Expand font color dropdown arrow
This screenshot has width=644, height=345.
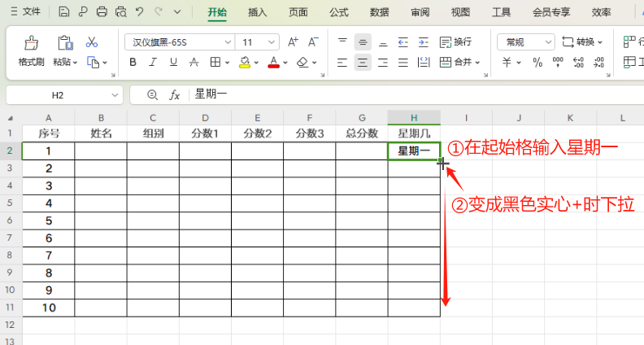(x=285, y=63)
